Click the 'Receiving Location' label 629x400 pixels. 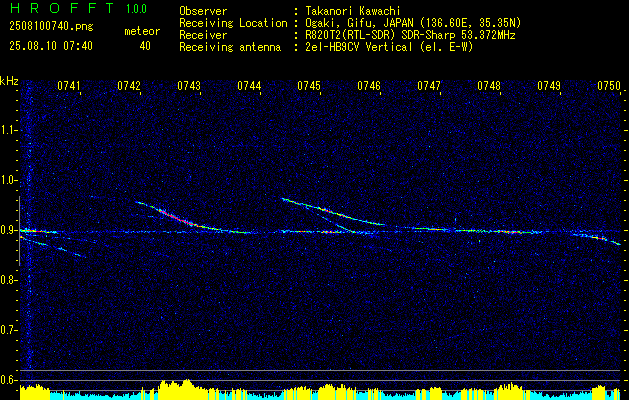point(233,23)
